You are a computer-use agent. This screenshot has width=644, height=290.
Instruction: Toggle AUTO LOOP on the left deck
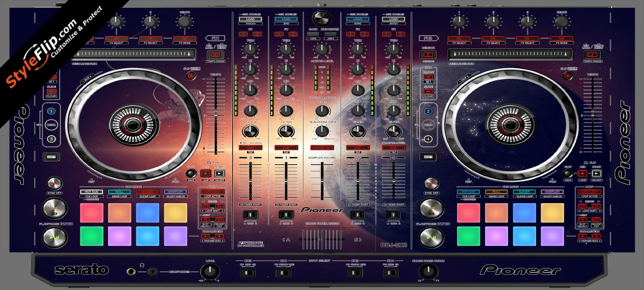212,192
